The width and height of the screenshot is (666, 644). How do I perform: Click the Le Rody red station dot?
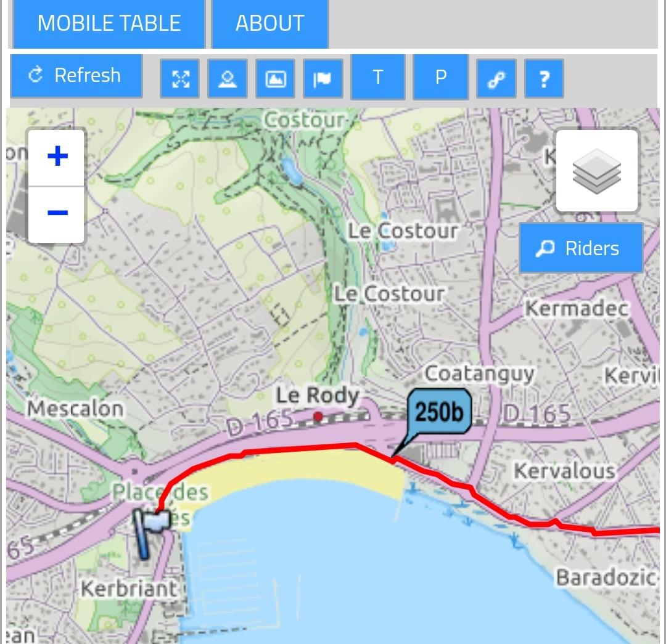[318, 417]
